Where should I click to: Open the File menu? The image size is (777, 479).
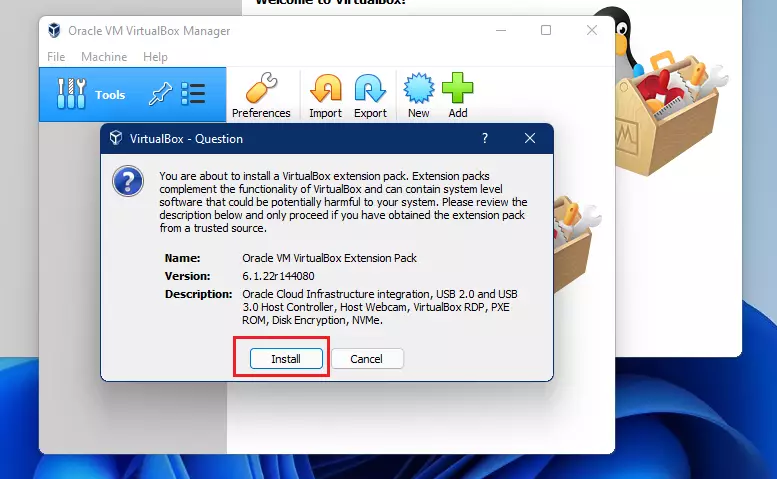pos(56,57)
